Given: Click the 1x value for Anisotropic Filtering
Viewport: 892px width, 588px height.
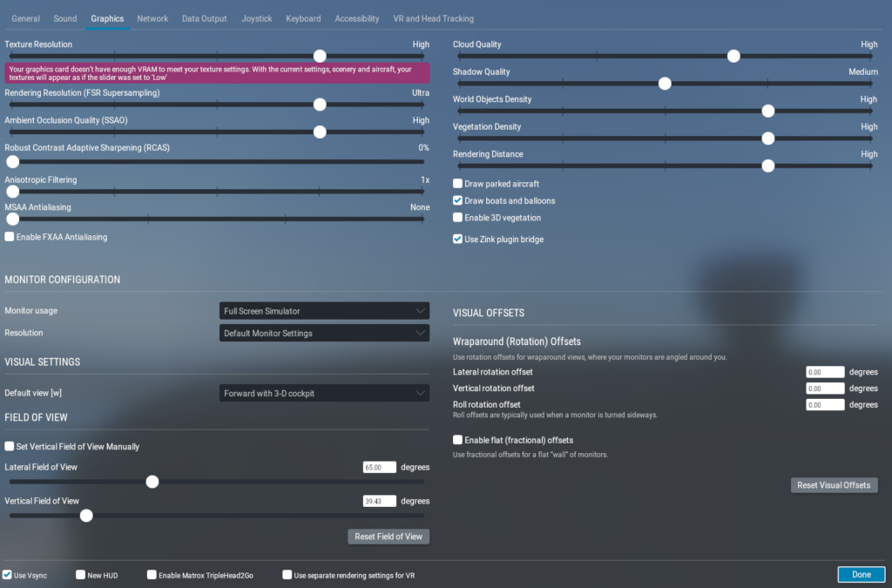Looking at the screenshot, I should [425, 179].
